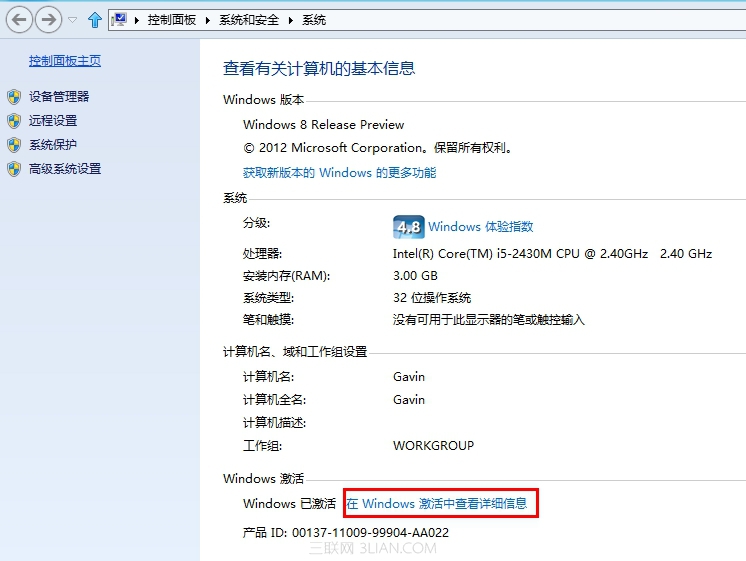Click the Gavin value beside 计算机全名
746x561 pixels.
(409, 400)
